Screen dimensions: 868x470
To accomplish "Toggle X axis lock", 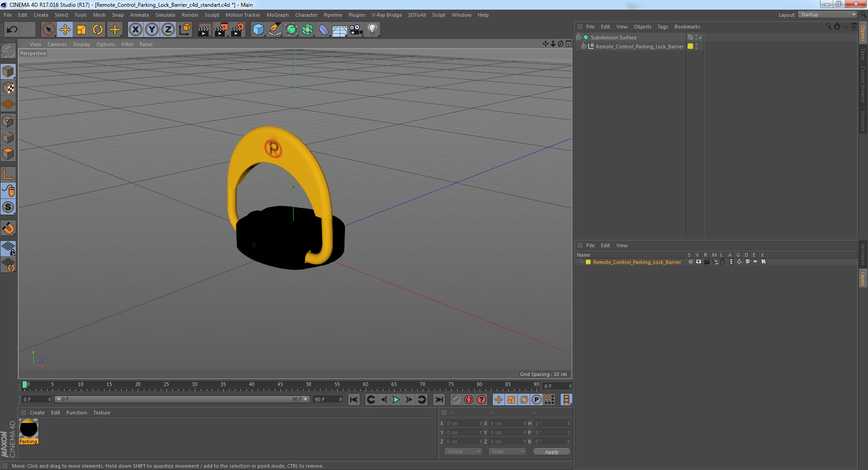I will [x=135, y=30].
